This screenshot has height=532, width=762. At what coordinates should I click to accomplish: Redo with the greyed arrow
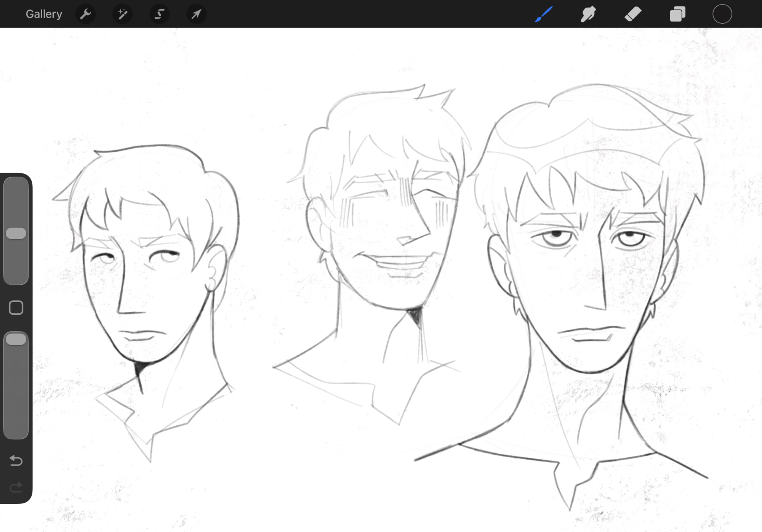(16, 487)
